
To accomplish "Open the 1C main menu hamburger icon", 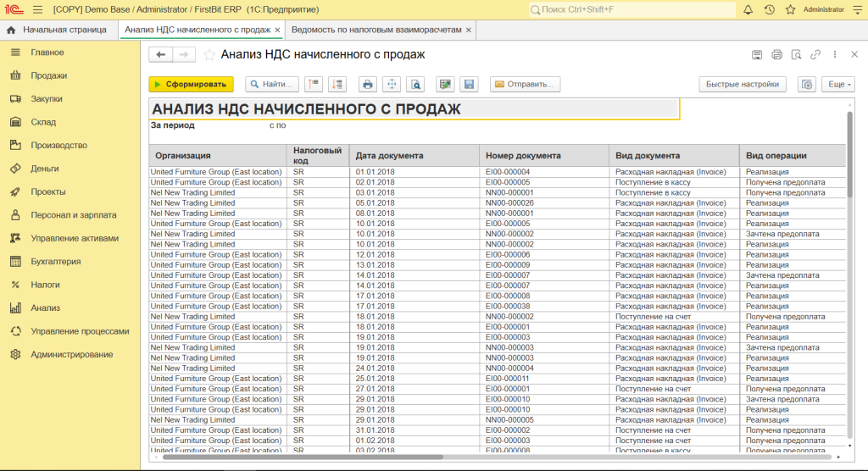I will click(37, 9).
